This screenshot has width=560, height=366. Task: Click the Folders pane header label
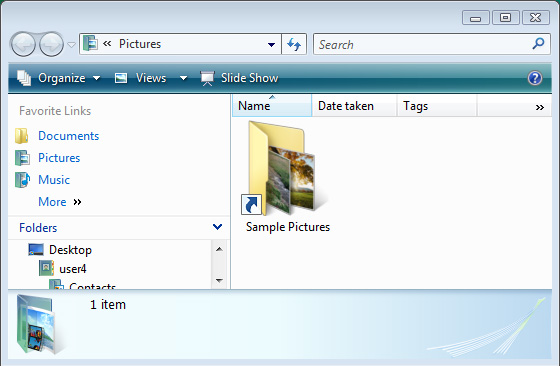[38, 227]
